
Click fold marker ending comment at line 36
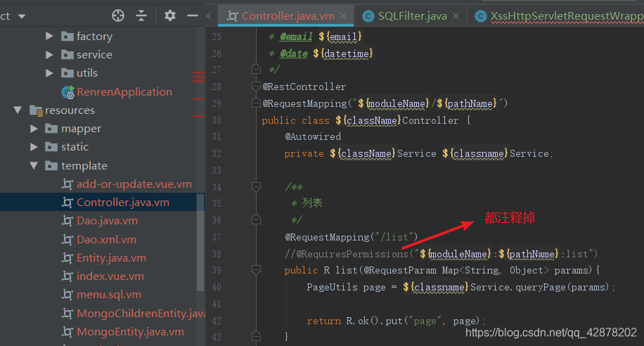[x=257, y=220]
